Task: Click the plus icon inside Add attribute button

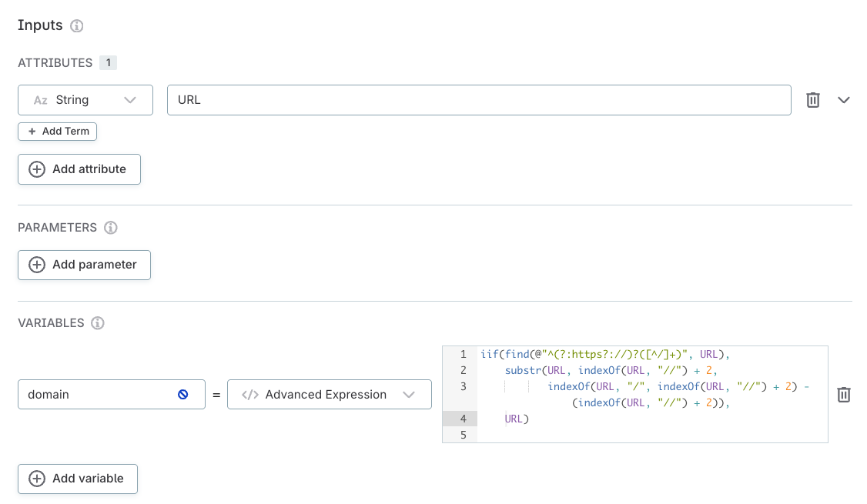Action: 37,169
